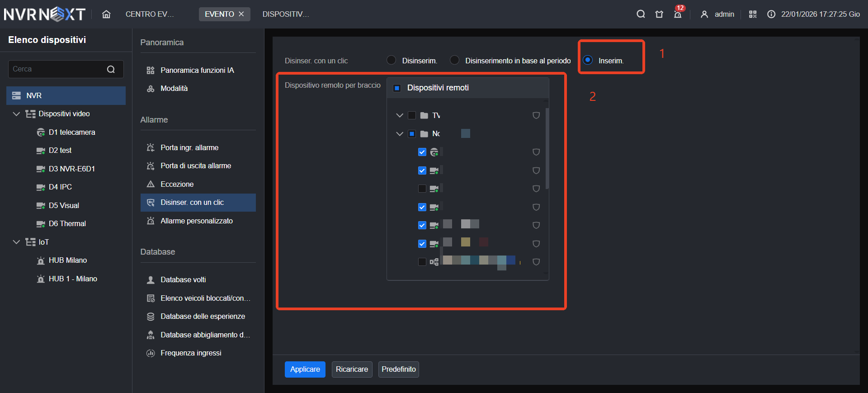Screen dimensions: 868x393
Task: Collapse the IoT tree node
Action: 16,242
